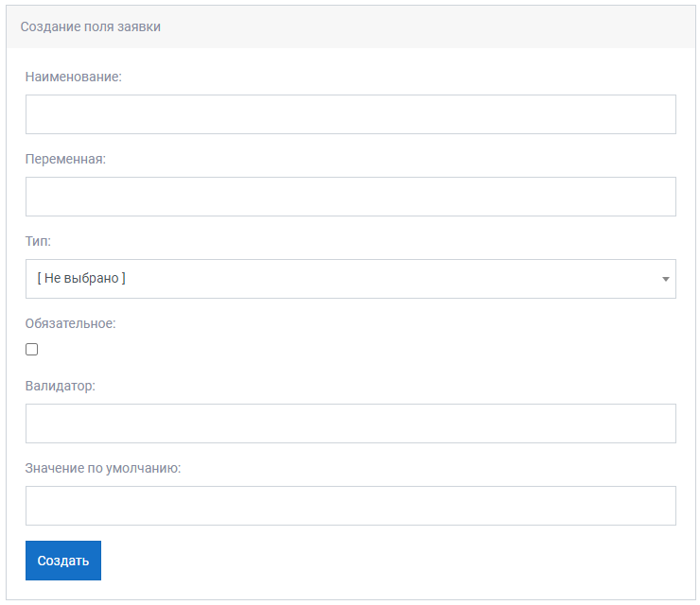Click the 'Значение по умолчанию:' label
Screen dimensions: 700x605
click(103, 468)
